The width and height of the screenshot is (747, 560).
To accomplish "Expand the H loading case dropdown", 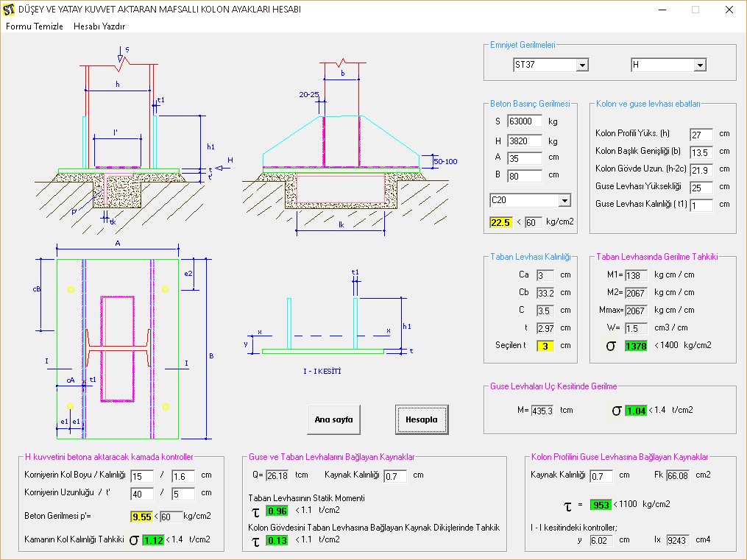I will (x=700, y=65).
